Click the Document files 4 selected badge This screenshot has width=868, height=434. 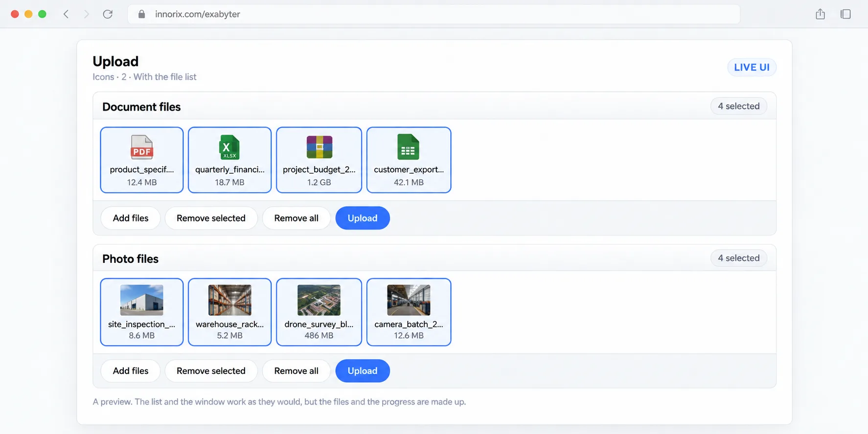(x=739, y=106)
